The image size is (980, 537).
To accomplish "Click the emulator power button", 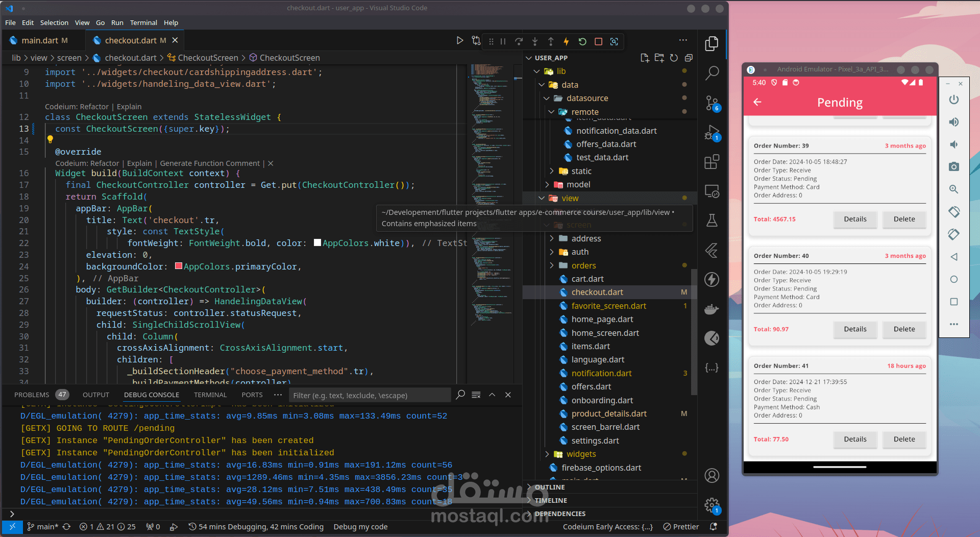I will [953, 100].
